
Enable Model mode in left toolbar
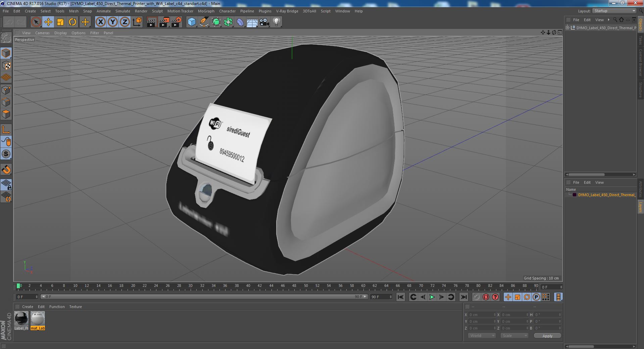(6, 53)
